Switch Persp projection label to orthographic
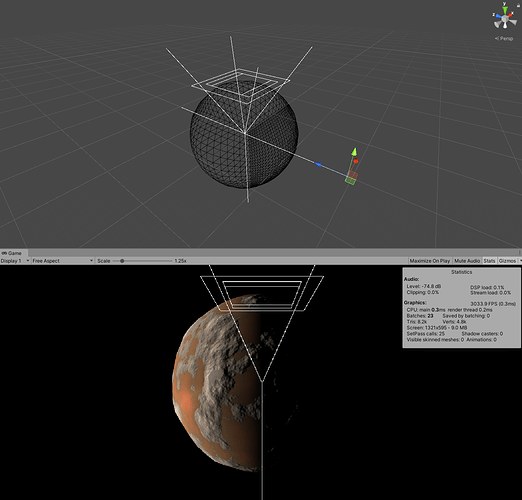Viewport: 522px width, 500px height. point(504,38)
